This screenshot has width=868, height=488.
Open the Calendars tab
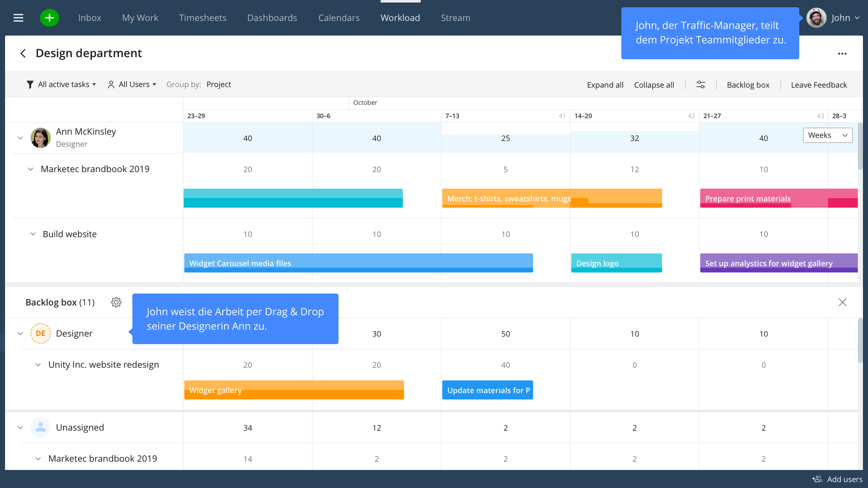coord(339,18)
